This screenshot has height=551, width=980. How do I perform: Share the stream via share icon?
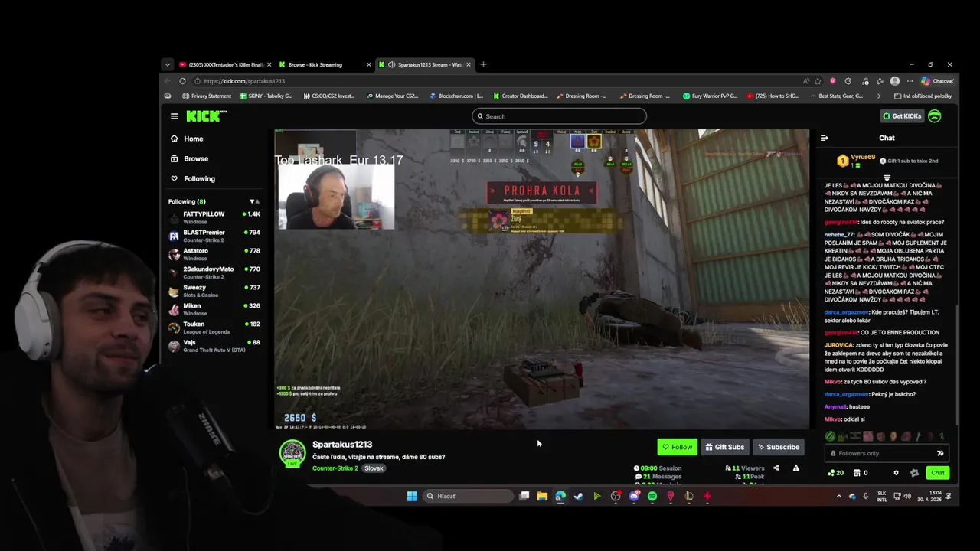tap(776, 468)
